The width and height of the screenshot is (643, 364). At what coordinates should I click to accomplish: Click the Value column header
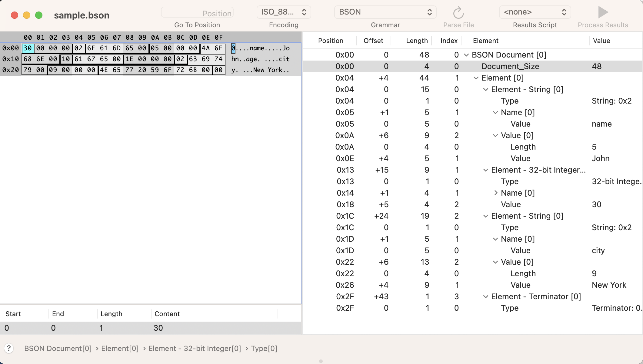[601, 41]
